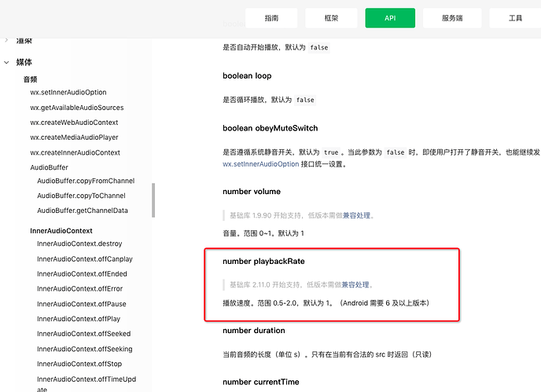Click the volume range description 音量
Screen dimensions: 541x392
pyautogui.click(x=263, y=233)
